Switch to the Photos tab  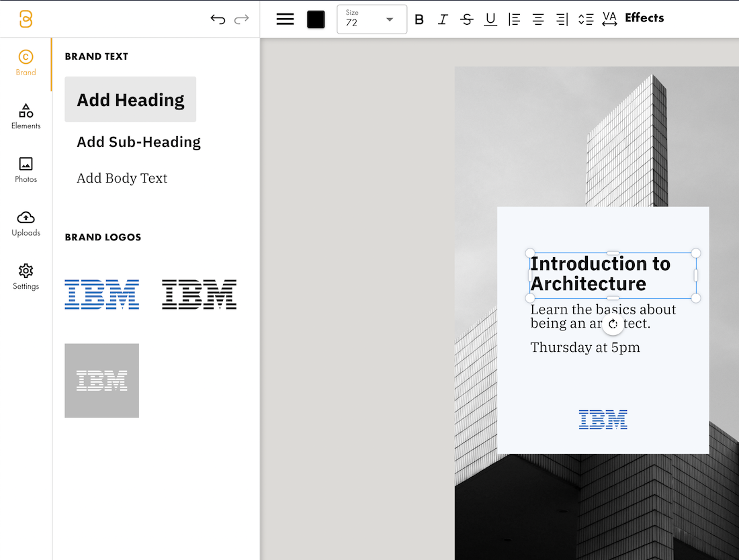(x=26, y=170)
